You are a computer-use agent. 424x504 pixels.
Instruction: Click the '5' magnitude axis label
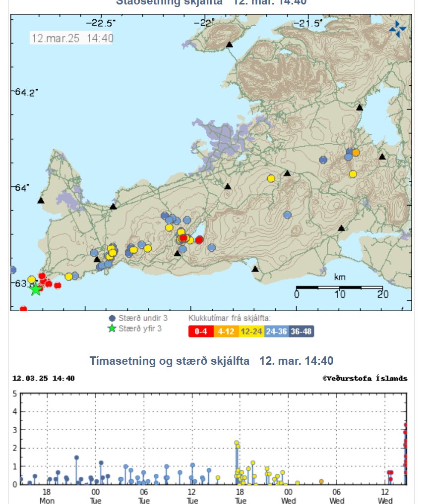(14, 393)
